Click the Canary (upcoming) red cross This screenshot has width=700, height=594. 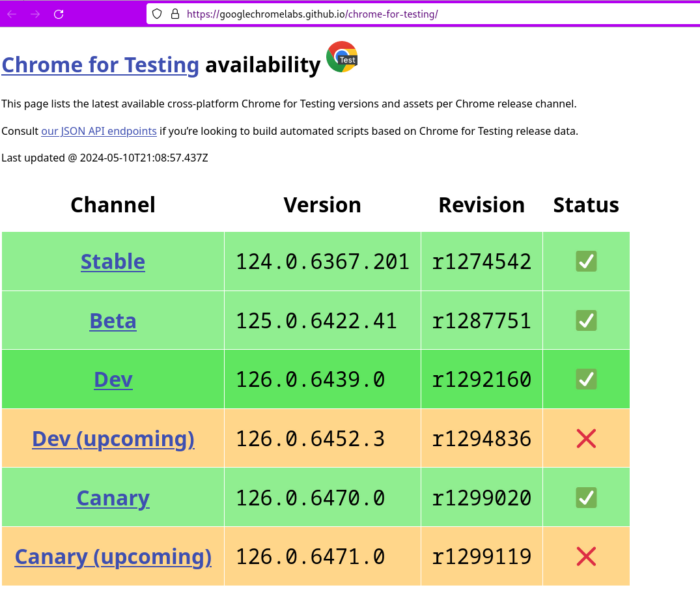(586, 556)
